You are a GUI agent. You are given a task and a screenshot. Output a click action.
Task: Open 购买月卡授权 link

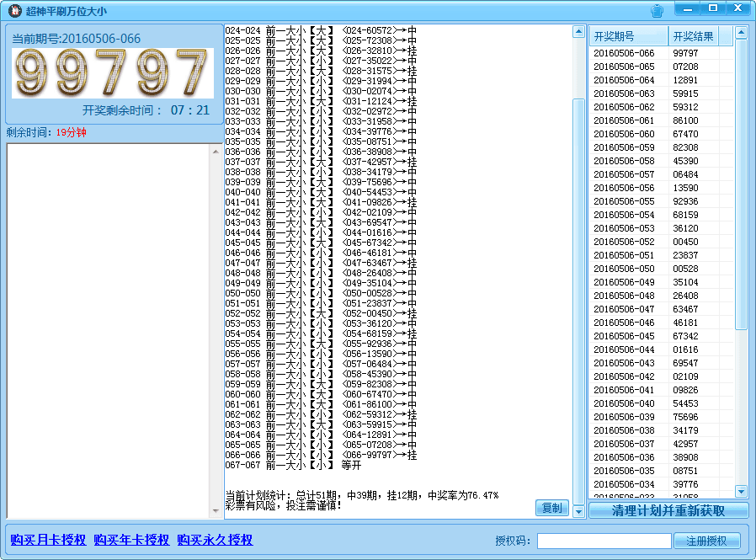(48, 541)
